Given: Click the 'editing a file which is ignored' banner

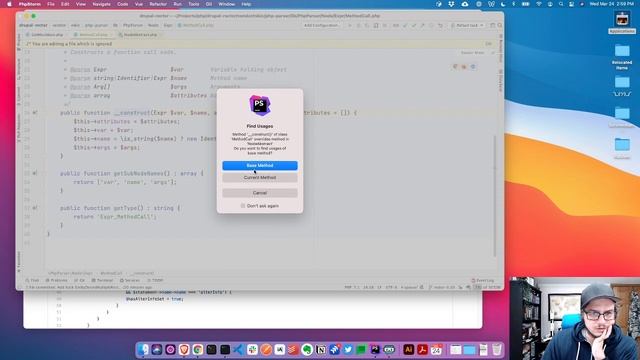Looking at the screenshot, I should coord(259,44).
